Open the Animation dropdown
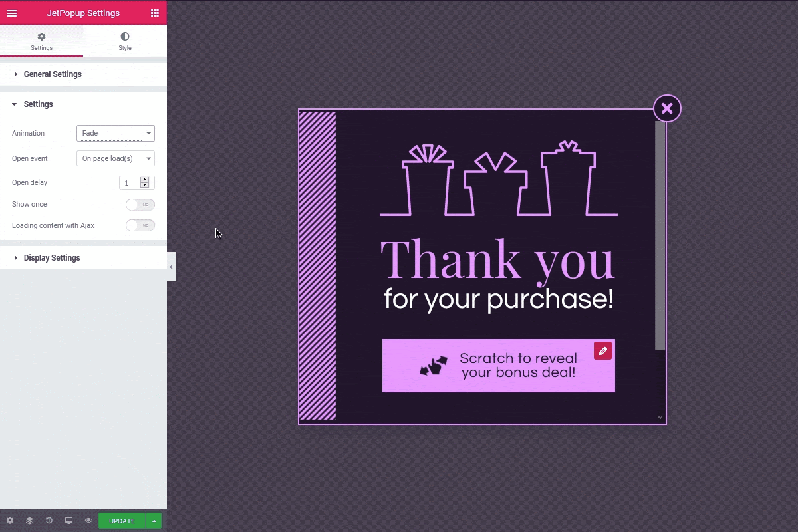The image size is (798, 532). (116, 134)
